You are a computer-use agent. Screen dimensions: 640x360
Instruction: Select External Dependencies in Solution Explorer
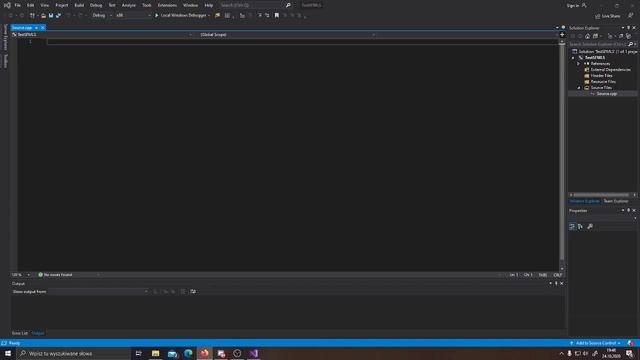pos(610,70)
